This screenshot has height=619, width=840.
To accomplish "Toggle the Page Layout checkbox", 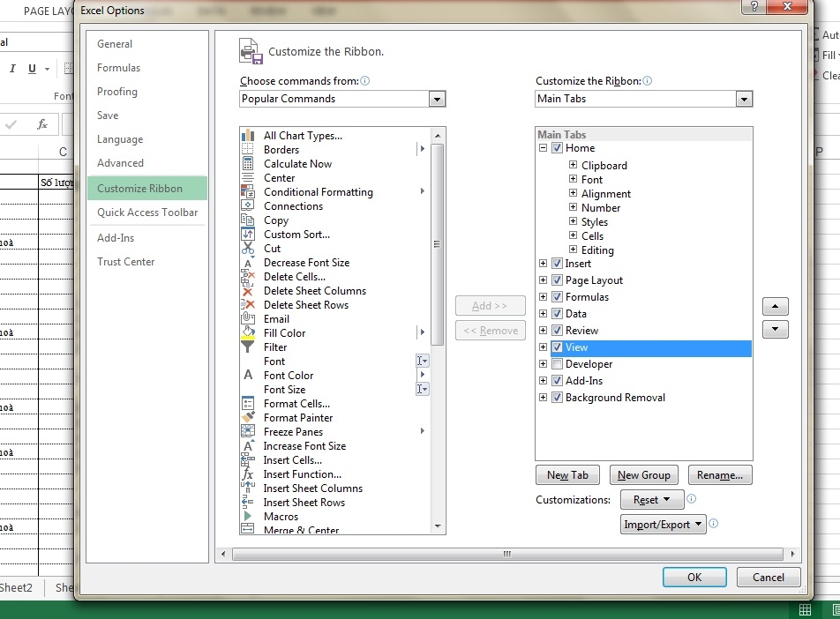I will point(557,280).
